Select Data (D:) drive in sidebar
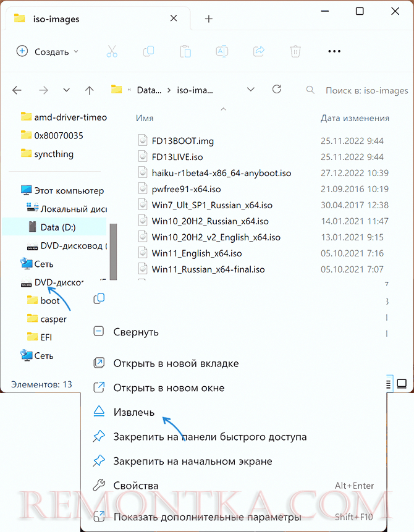The height and width of the screenshot is (532, 414). point(54,227)
